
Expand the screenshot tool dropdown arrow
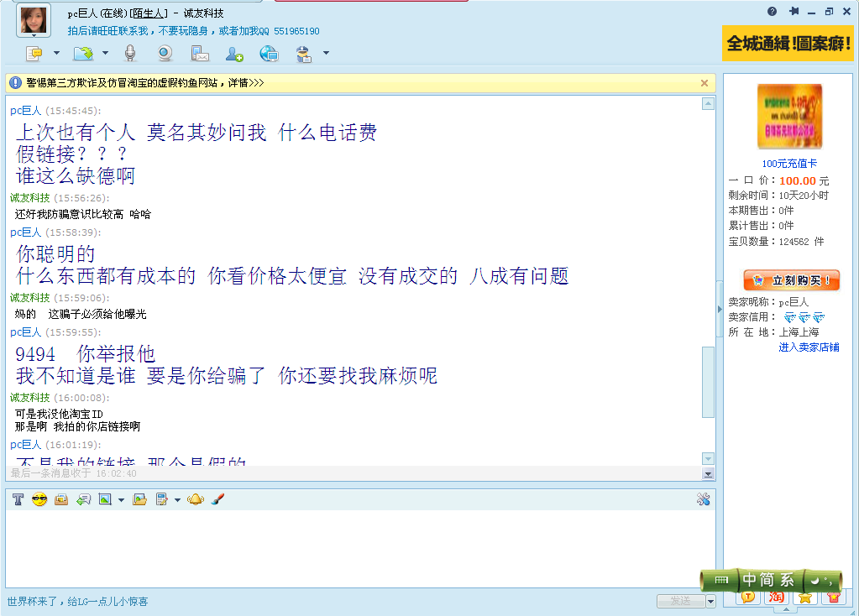pos(121,500)
